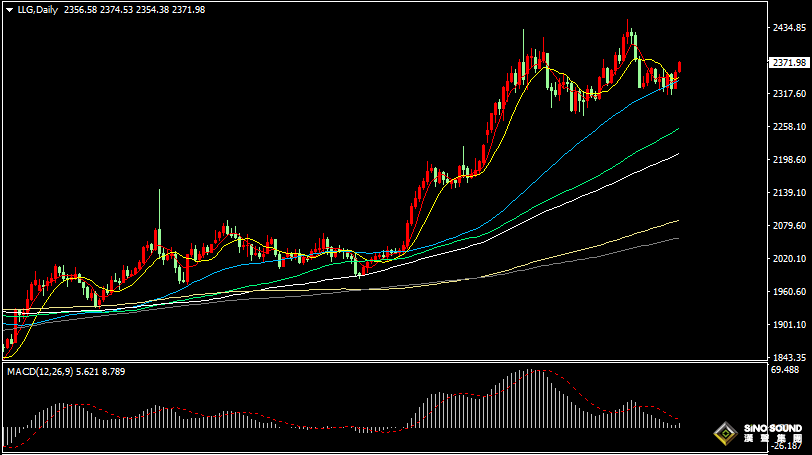Click the triangle arrow beside LLG,Daily

click(x=8, y=10)
